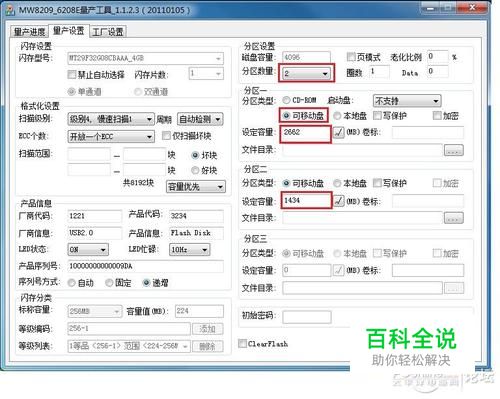Open the 分区数量 dropdown
500x399 pixels.
click(x=306, y=73)
